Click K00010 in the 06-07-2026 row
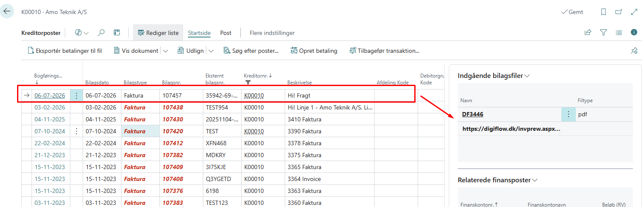This screenshot has width=644, height=207. [x=254, y=95]
